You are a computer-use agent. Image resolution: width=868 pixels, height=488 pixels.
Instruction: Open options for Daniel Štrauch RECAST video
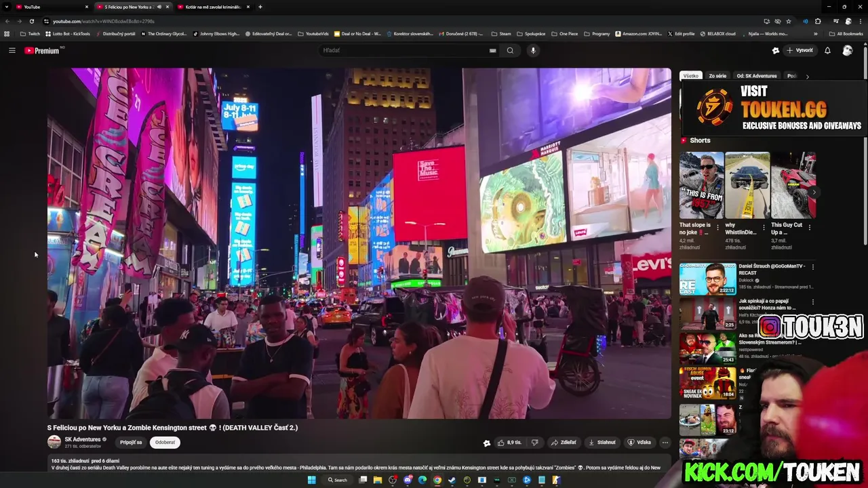coord(812,267)
